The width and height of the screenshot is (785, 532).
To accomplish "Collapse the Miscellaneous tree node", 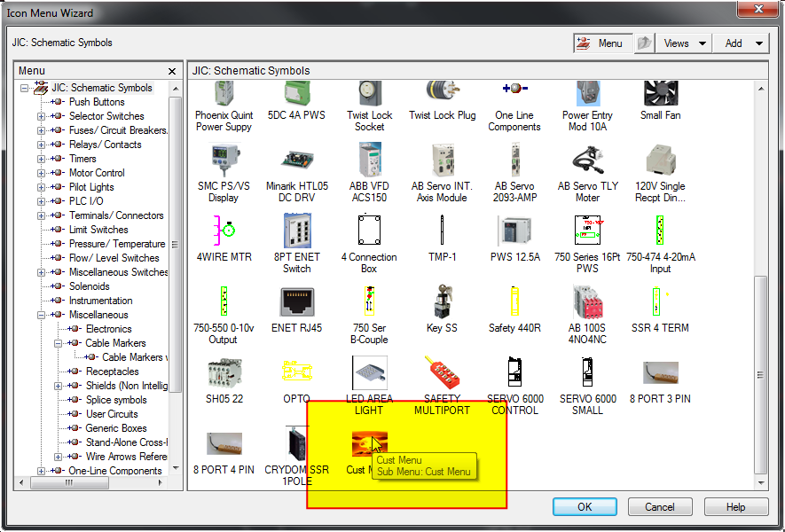I will 41,316.
